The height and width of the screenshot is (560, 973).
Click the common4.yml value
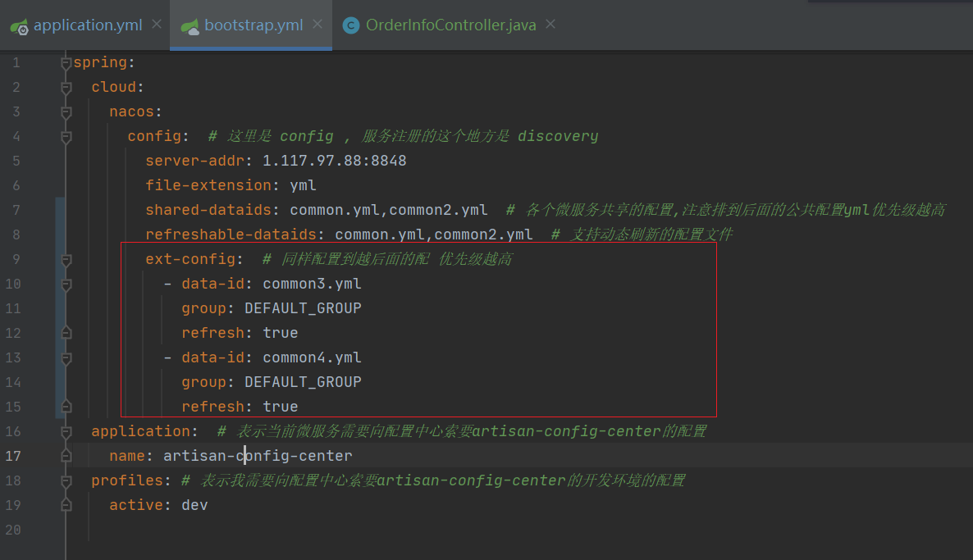pos(312,357)
